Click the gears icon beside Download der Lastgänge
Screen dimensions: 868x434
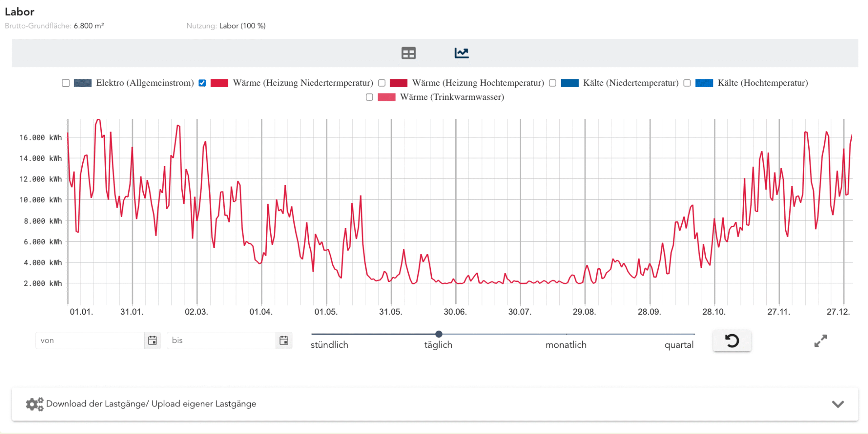coord(34,404)
